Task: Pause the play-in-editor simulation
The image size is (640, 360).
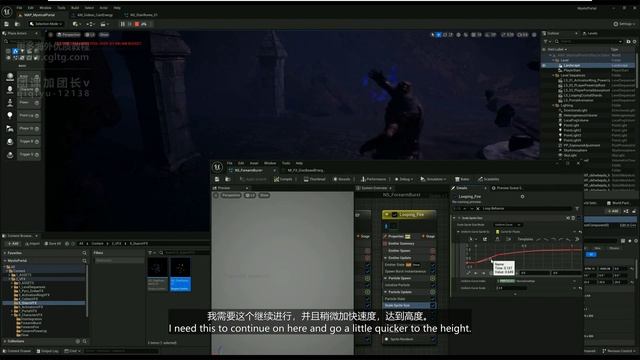Action: (122, 24)
